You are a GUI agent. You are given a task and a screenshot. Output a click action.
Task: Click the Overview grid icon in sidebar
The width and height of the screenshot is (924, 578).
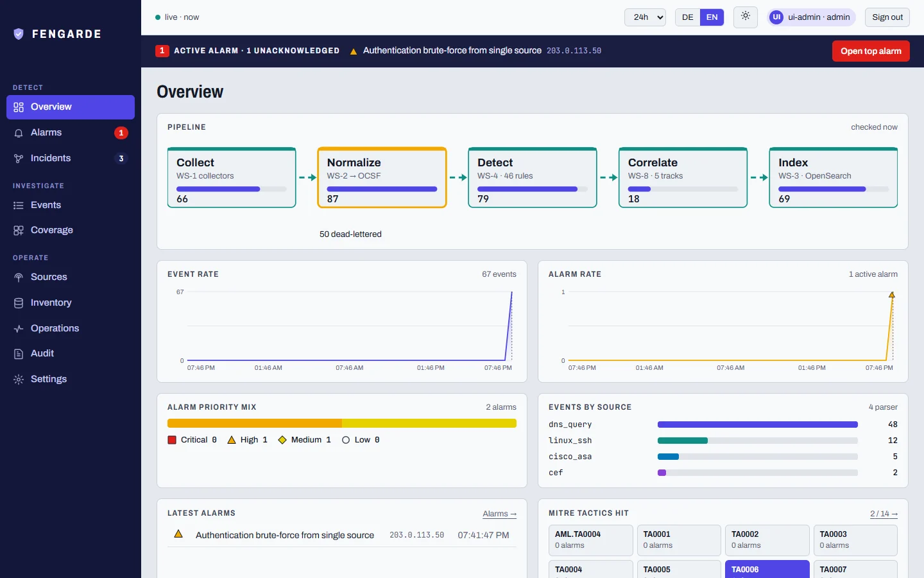[x=19, y=107]
